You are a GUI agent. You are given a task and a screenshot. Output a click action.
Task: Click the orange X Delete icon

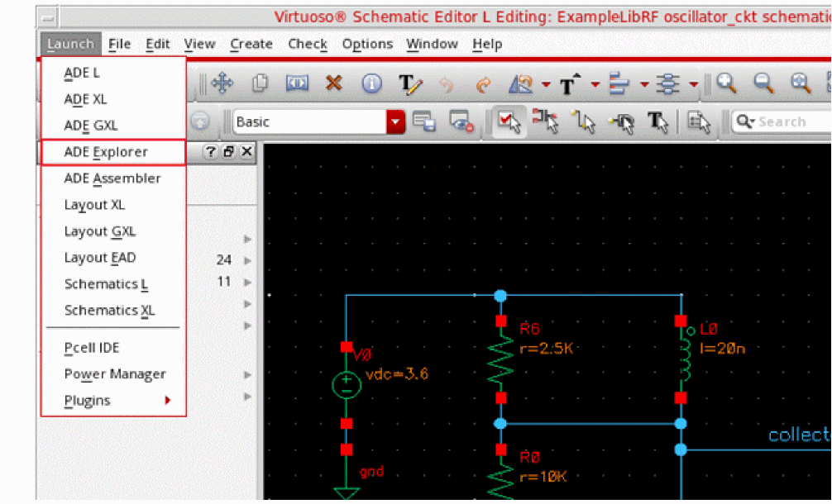pyautogui.click(x=333, y=83)
